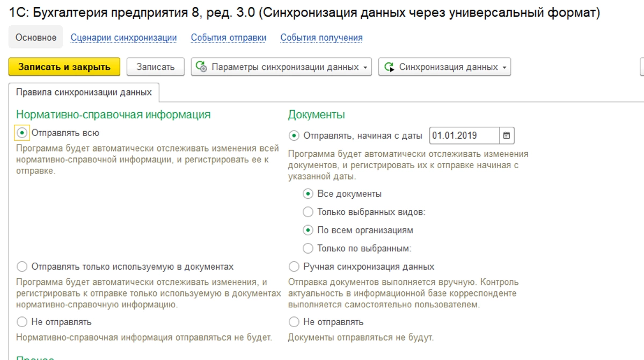The width and height of the screenshot is (644, 360).
Task: Click the 'Документы' section heading
Action: coord(317,114)
